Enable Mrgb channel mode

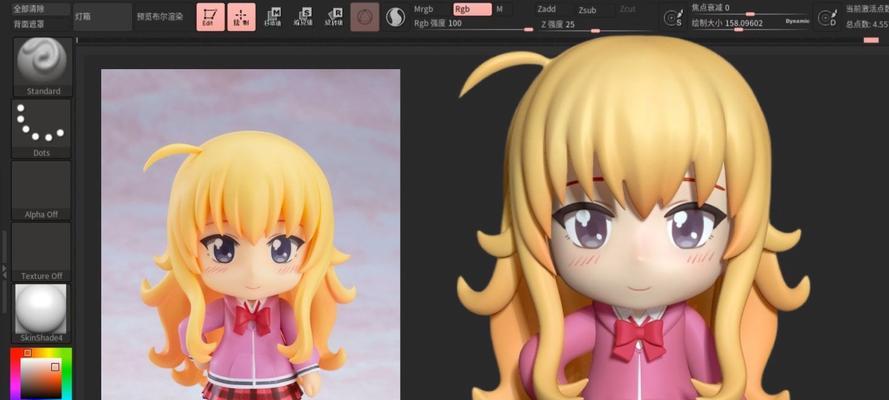424,9
